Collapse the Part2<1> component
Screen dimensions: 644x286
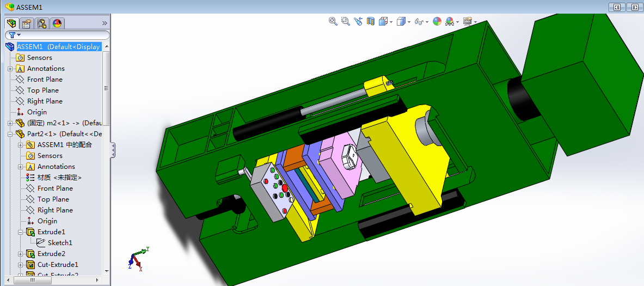tap(10, 134)
